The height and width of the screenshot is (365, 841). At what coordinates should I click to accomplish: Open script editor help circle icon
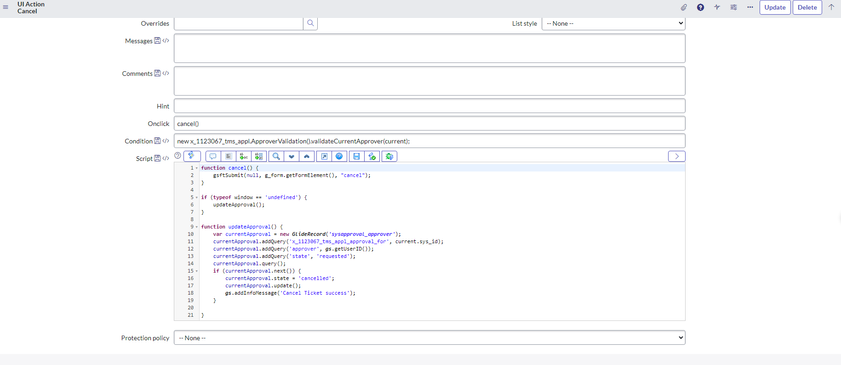pos(178,155)
